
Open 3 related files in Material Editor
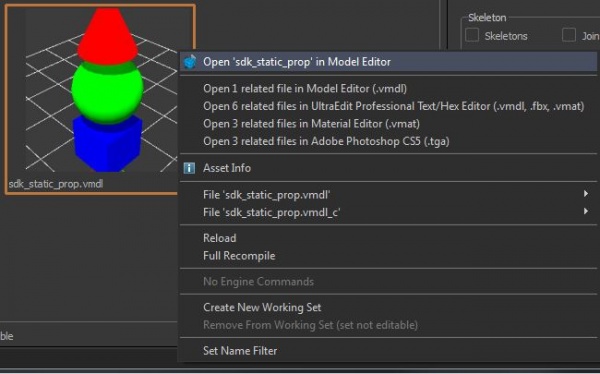pyautogui.click(x=388, y=124)
